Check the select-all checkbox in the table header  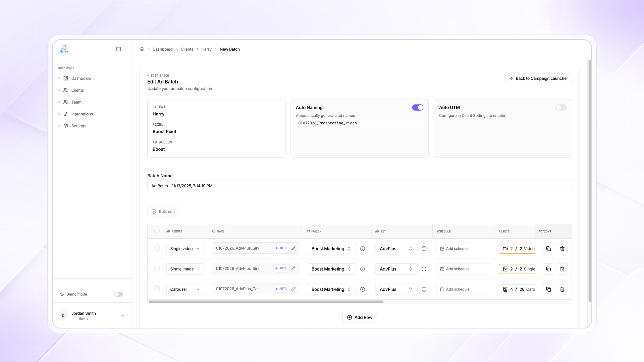tap(157, 231)
